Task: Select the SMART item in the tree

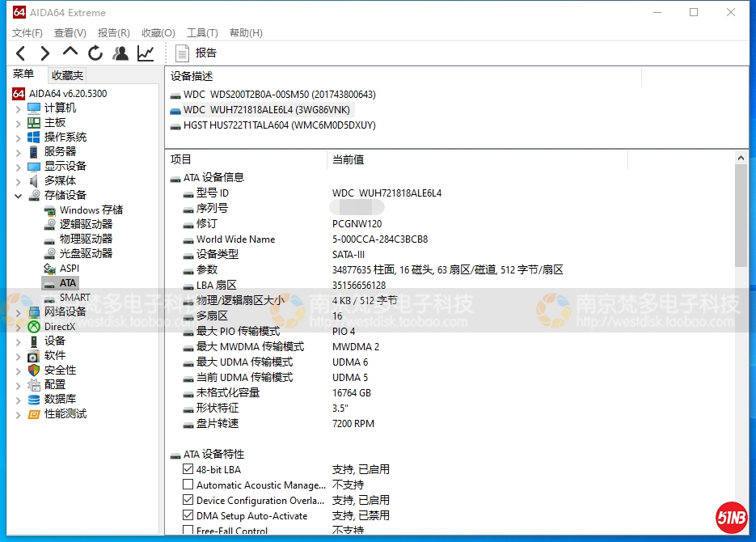Action: click(x=74, y=298)
